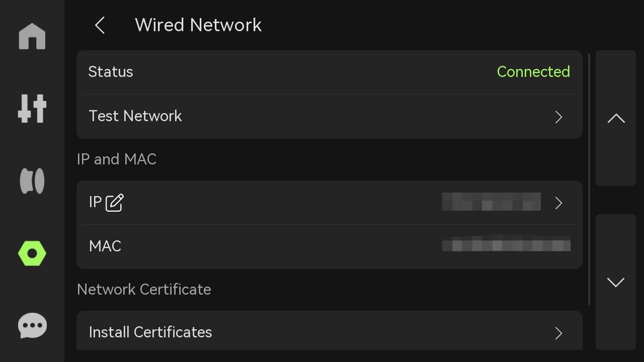Click the vertical scrollbar track
The height and width of the screenshot is (362, 644).
pyautogui.click(x=589, y=178)
